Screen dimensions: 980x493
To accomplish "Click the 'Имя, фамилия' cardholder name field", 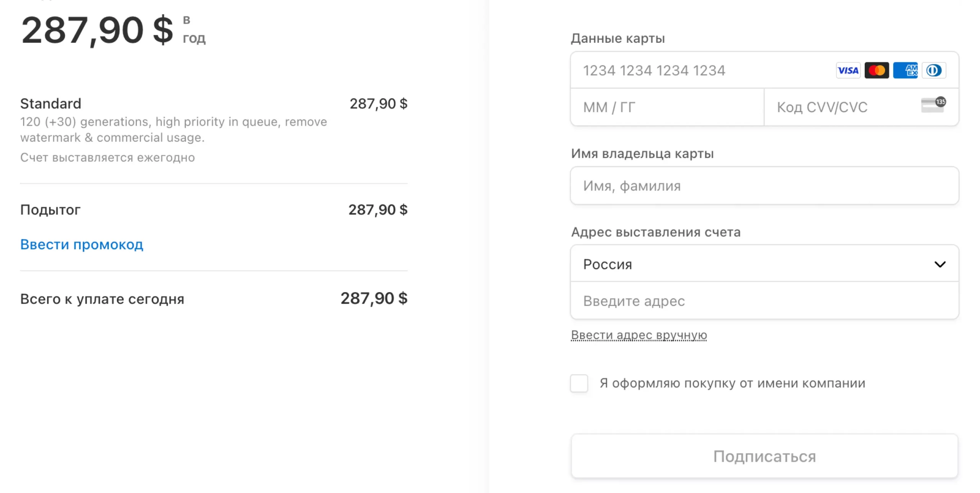I will coord(764,186).
